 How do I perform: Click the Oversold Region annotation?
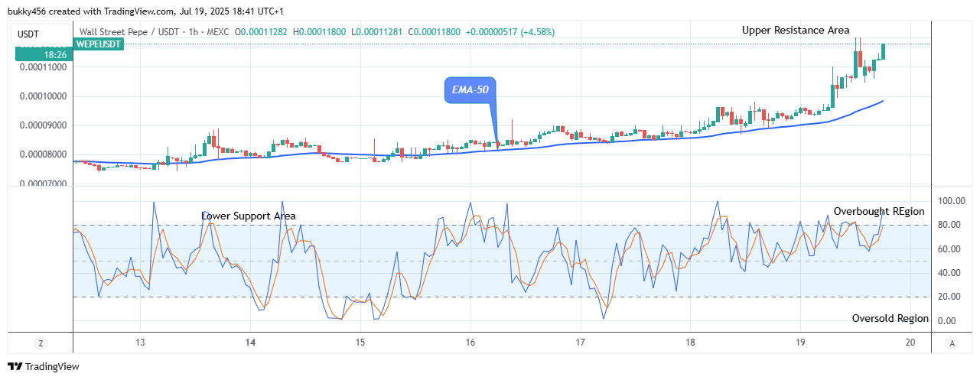pos(890,318)
